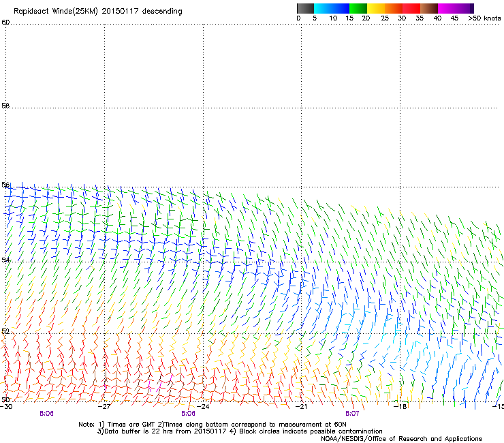Viewport: 504px width, 443px height.
Task: Click the longitude label '-30'
Action: click(6, 407)
